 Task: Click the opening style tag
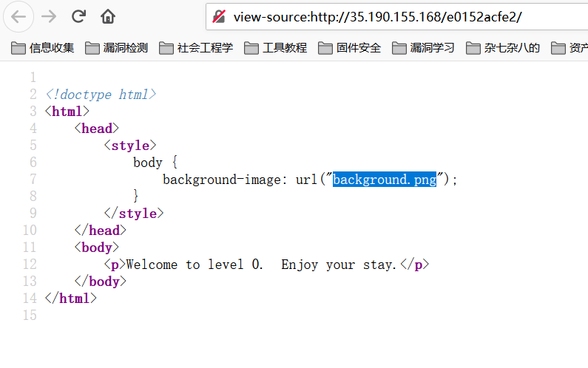(130, 146)
